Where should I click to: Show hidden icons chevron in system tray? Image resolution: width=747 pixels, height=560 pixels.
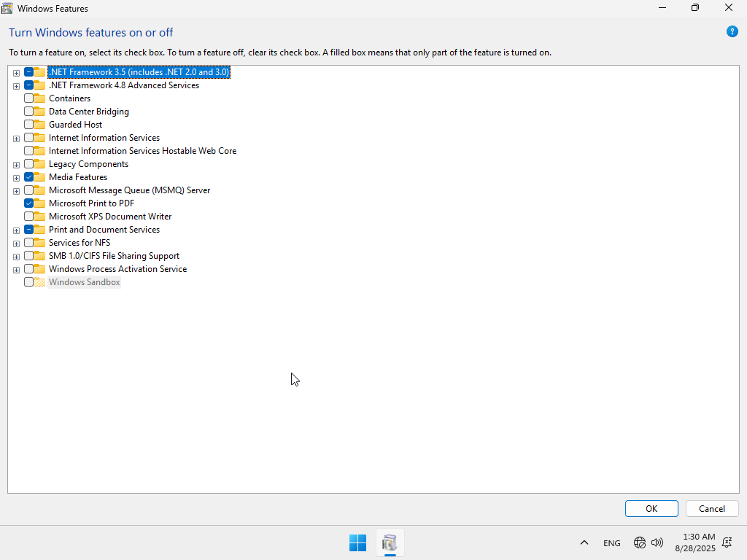584,542
